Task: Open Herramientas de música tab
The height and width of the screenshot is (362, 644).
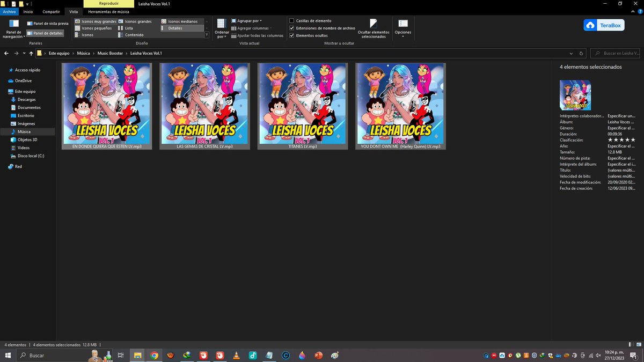Action: [x=109, y=11]
